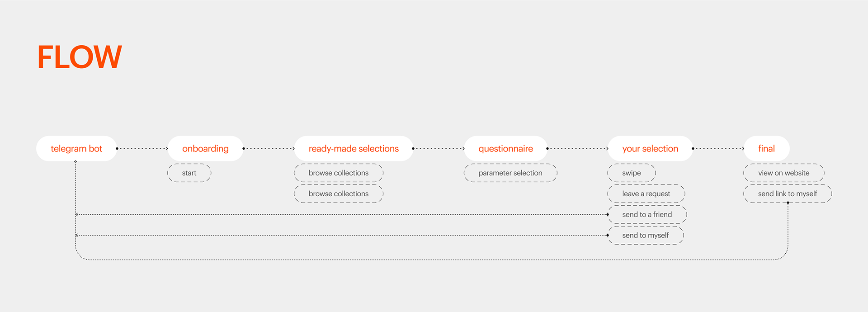Open the ready-made selections node
The image size is (868, 312).
(354, 148)
